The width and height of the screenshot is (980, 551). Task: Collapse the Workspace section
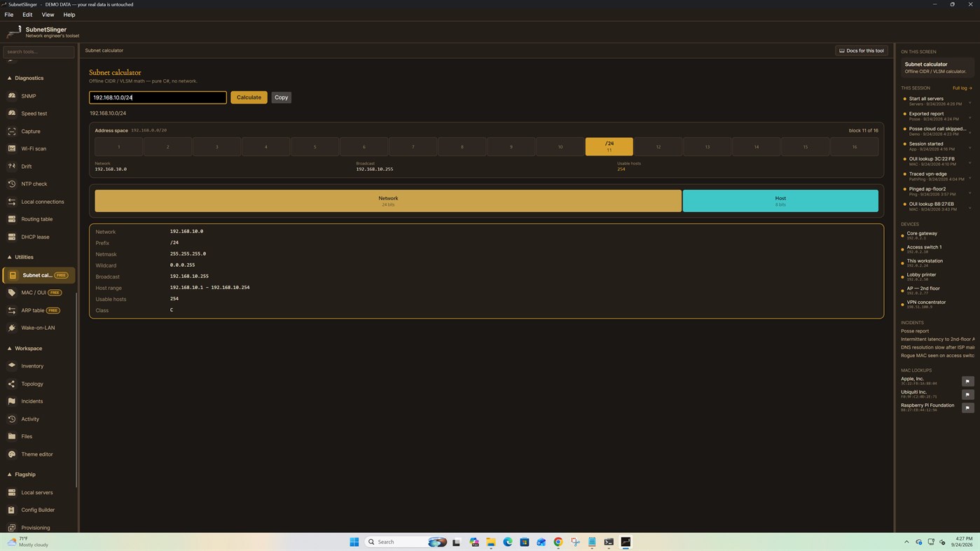coord(25,348)
